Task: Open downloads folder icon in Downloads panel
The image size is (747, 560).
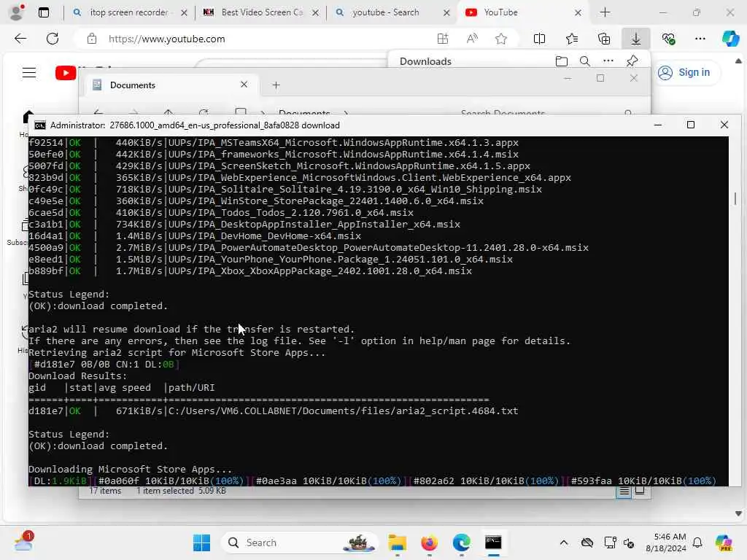Action: click(x=562, y=61)
